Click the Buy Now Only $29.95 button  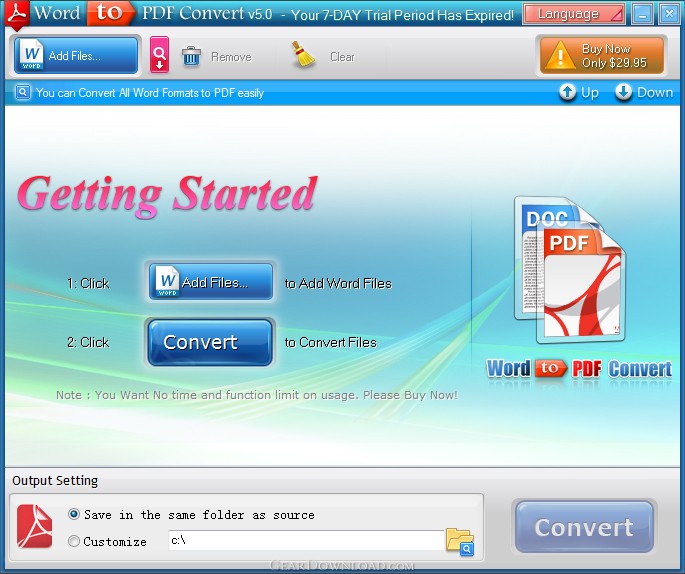[x=602, y=55]
